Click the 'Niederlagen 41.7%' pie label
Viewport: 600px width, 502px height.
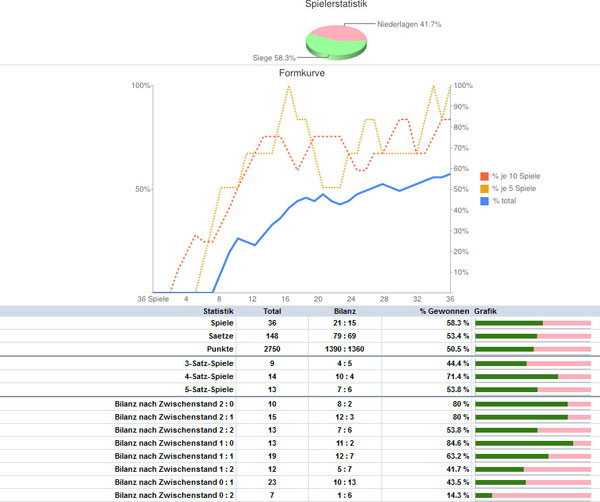[x=409, y=24]
